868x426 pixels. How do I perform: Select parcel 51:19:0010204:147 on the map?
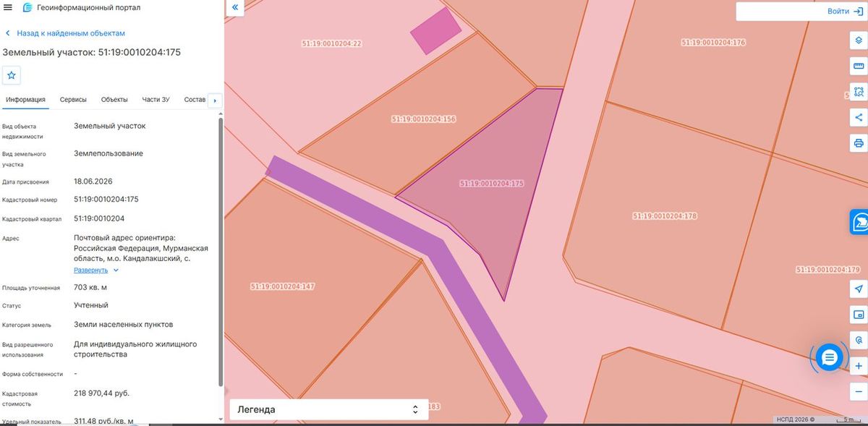coord(283,286)
